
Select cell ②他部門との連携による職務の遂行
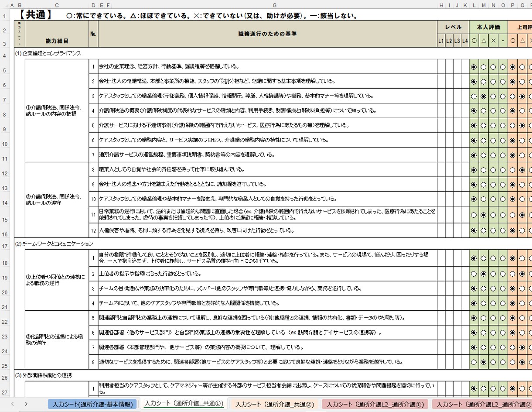(57, 340)
